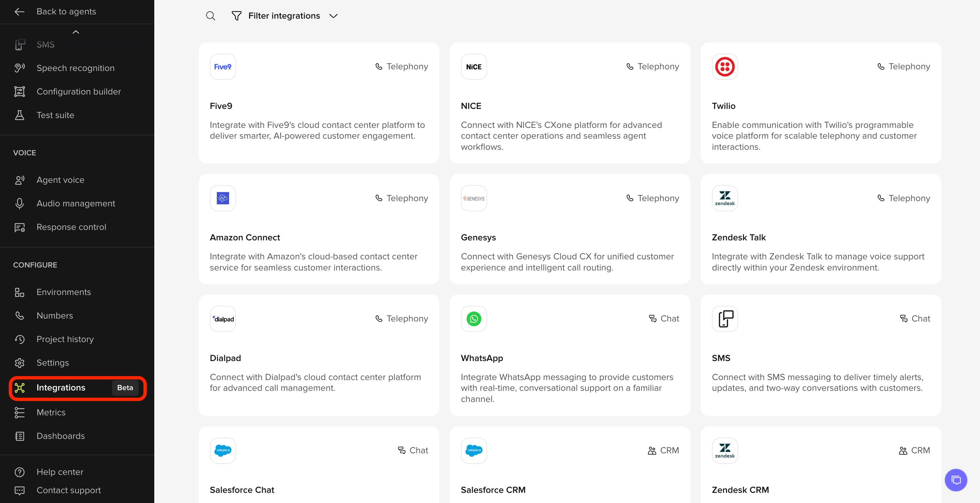Click the Dialpad description text
Screen dimensions: 980x503
315,382
